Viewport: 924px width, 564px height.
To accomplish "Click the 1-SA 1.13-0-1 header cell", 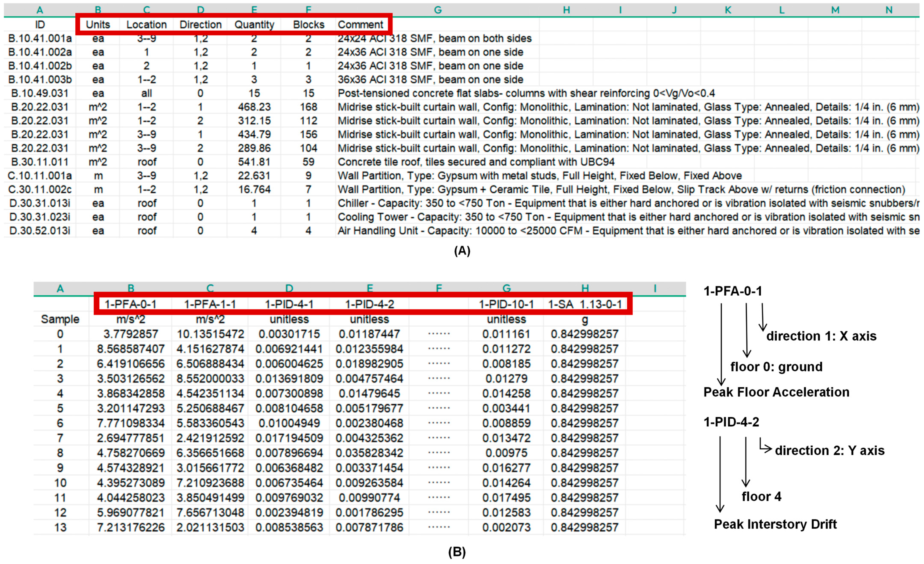I will pyautogui.click(x=585, y=304).
